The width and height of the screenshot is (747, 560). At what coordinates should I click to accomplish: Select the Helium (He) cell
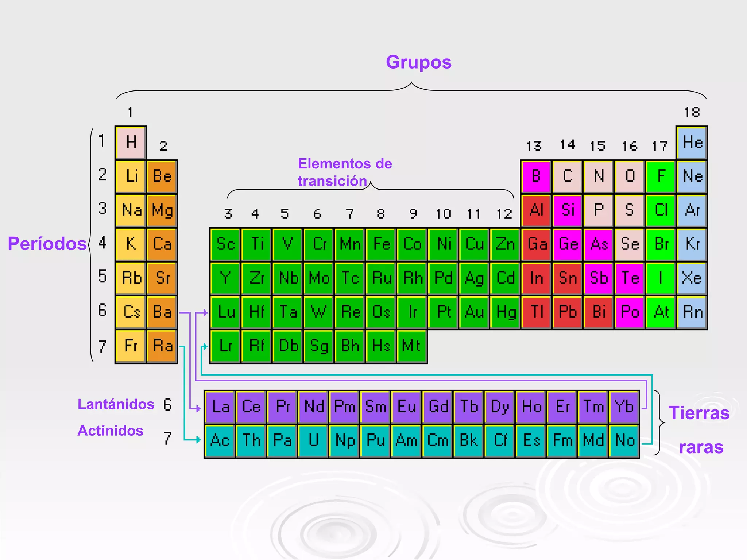[692, 143]
